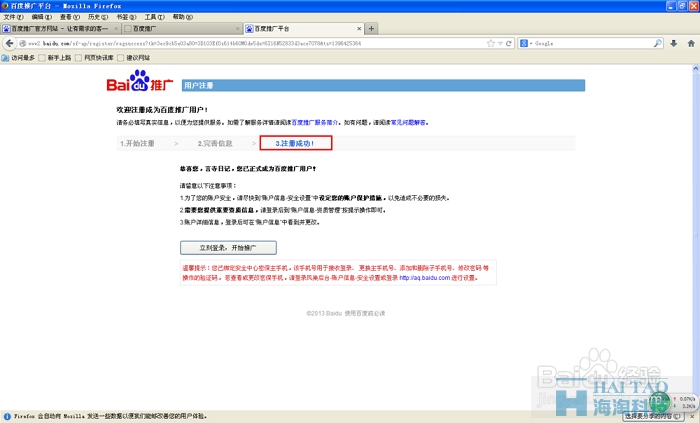This screenshot has width=700, height=423.
Task: Click the search magnifier icon
Action: (657, 44)
